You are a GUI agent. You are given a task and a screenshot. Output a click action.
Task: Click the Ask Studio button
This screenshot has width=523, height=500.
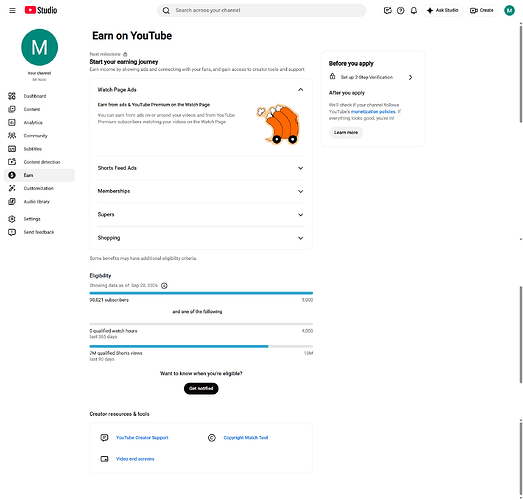(x=443, y=10)
